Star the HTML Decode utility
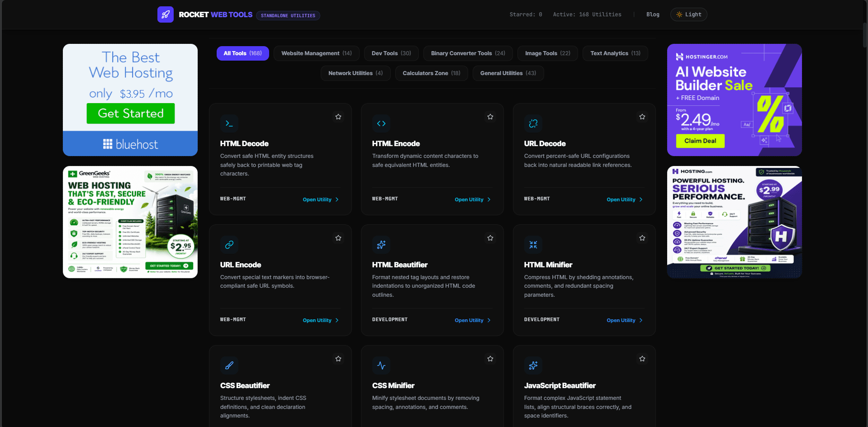Screen dimensions: 868x427 pyautogui.click(x=338, y=117)
